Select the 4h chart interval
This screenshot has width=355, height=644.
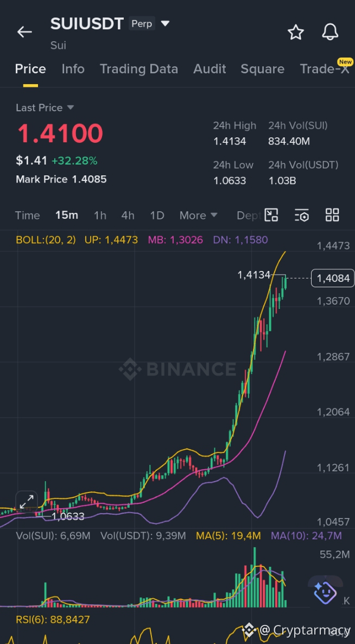click(128, 215)
